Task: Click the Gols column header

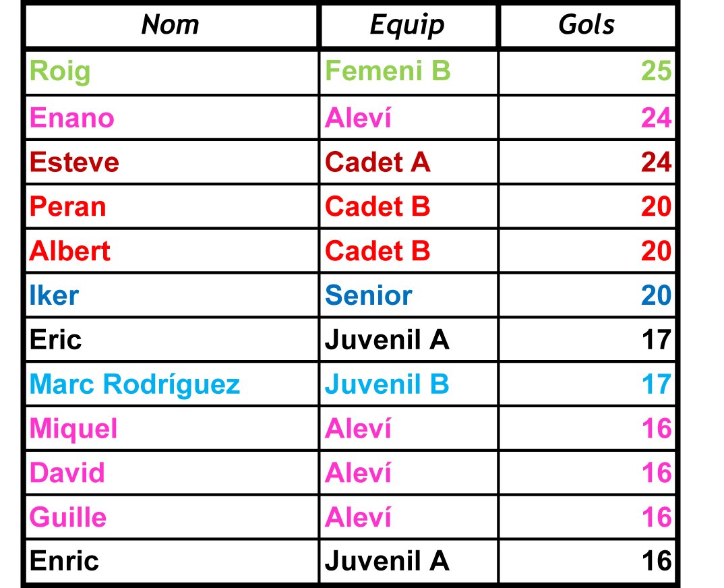Action: [x=587, y=25]
